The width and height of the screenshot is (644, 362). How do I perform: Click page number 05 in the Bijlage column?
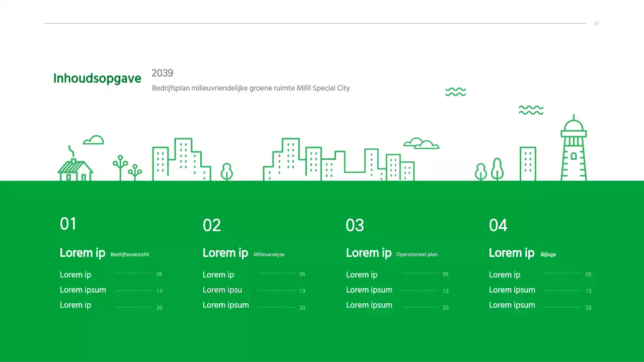588,275
